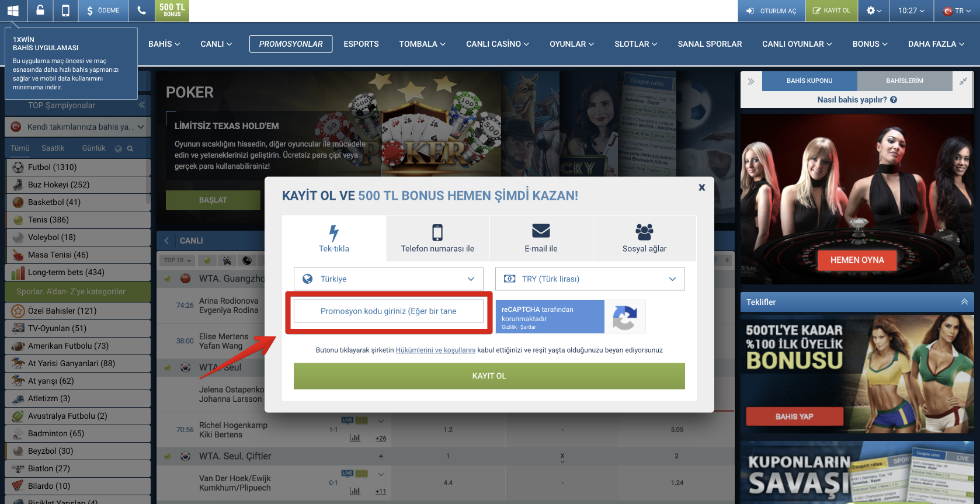
Task: Open the time 10:27 dropdown
Action: coord(911,11)
